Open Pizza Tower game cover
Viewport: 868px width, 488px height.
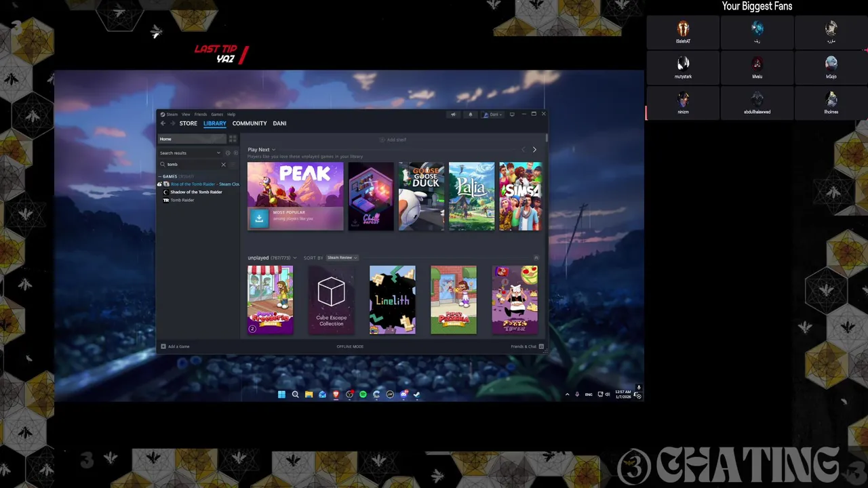[515, 300]
